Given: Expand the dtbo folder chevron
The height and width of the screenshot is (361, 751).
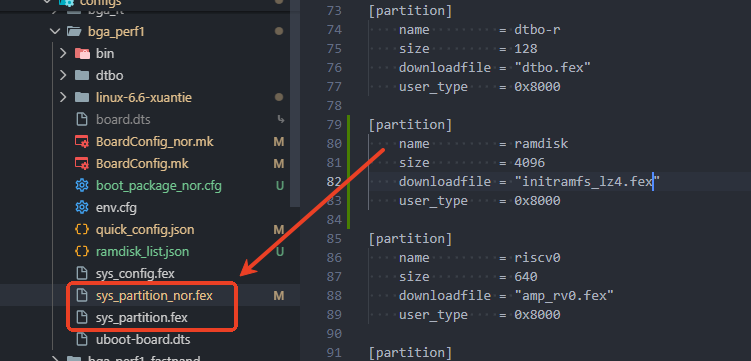Looking at the screenshot, I should 63,75.
